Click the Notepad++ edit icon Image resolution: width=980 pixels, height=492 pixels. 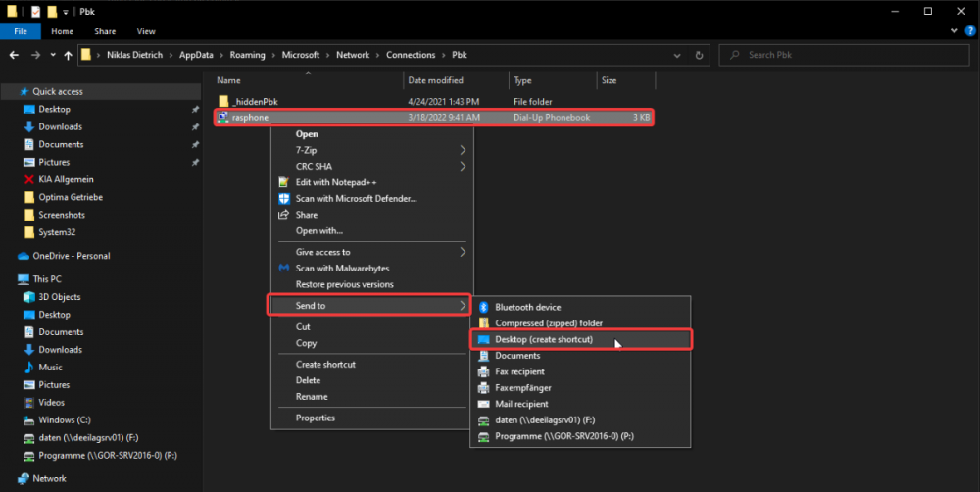coord(283,182)
